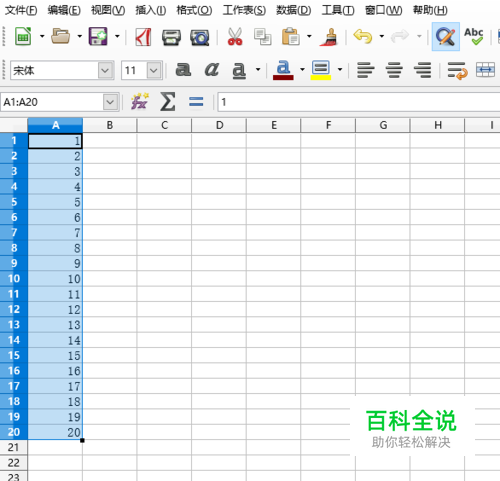This screenshot has width=500, height=481.
Task: Open the Function Wizard icon
Action: (x=139, y=101)
